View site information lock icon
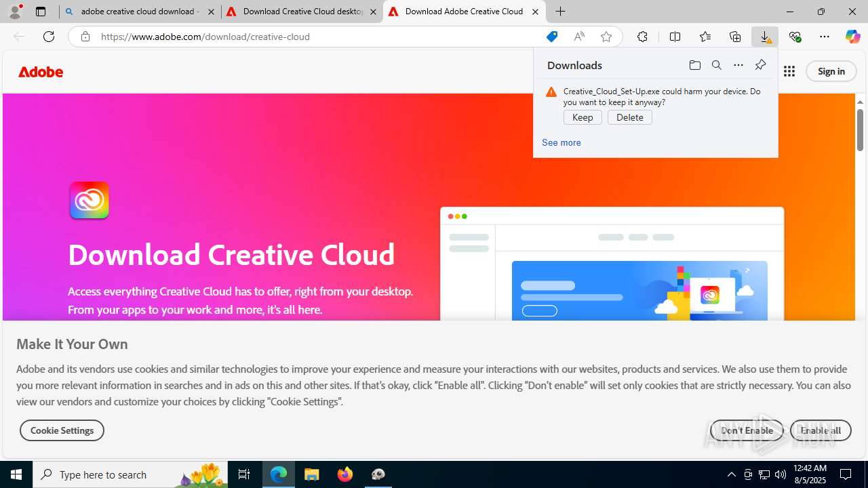The height and width of the screenshot is (488, 868). pos(85,37)
